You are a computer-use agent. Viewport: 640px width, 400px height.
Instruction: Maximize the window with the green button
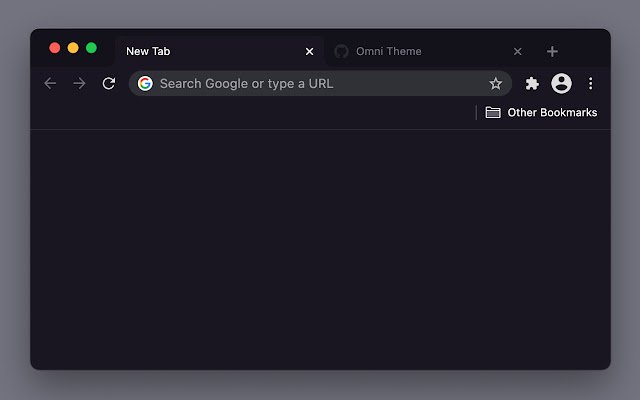(x=91, y=48)
